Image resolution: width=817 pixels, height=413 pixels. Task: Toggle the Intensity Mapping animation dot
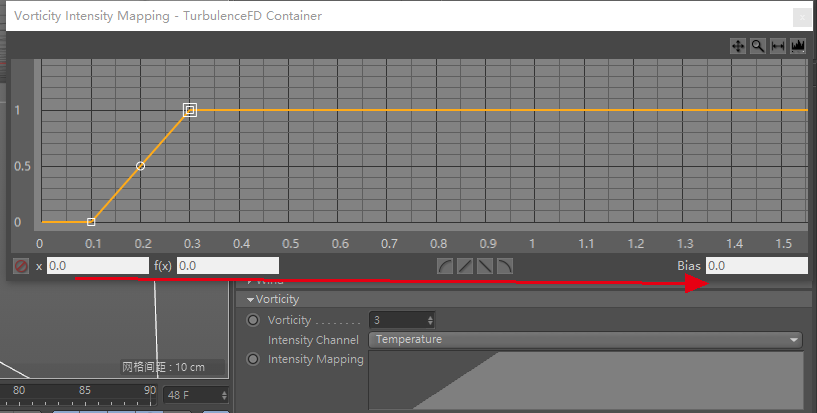tap(253, 359)
